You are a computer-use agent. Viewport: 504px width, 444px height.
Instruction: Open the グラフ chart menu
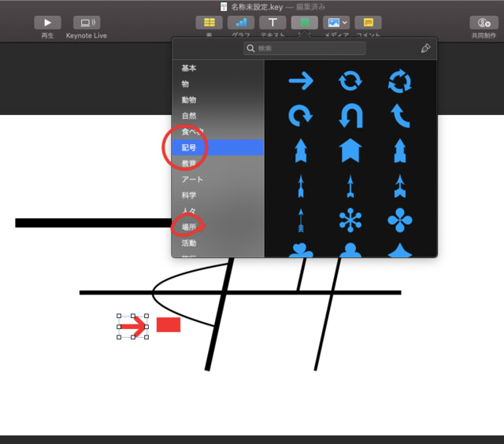[240, 23]
